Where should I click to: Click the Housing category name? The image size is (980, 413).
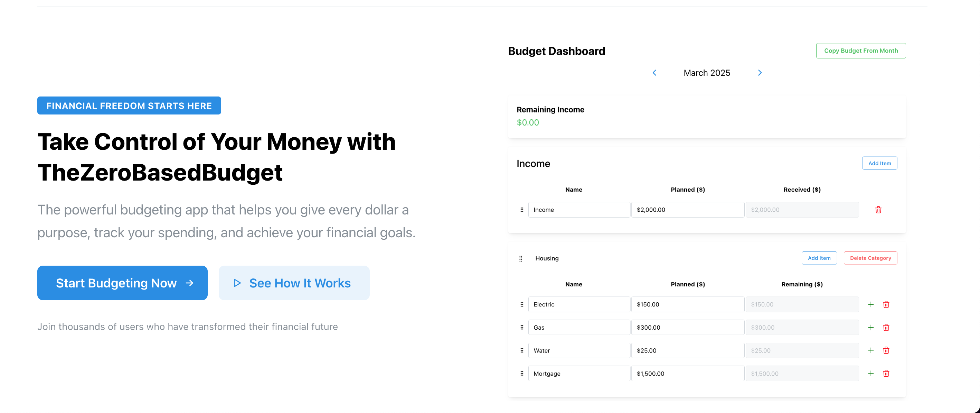point(547,258)
